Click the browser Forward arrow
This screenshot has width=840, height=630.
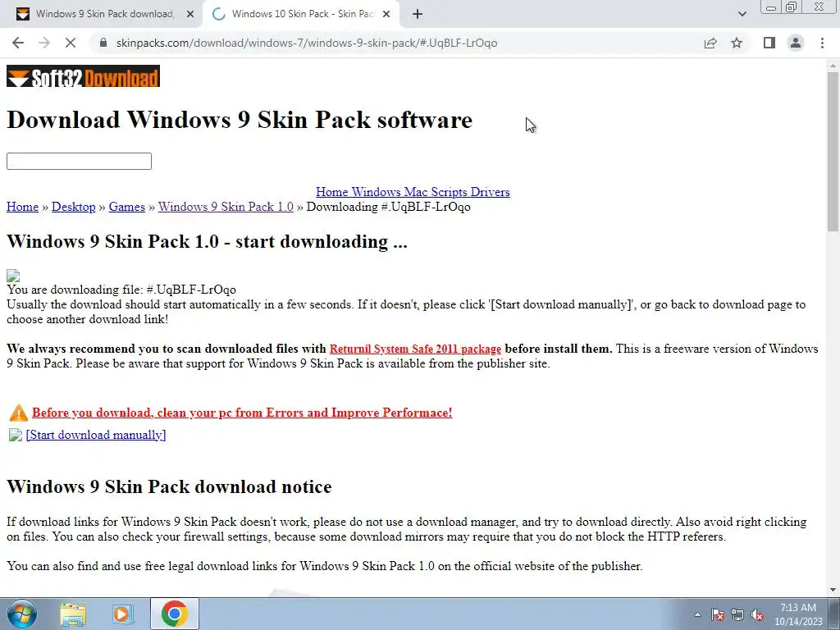click(44, 43)
